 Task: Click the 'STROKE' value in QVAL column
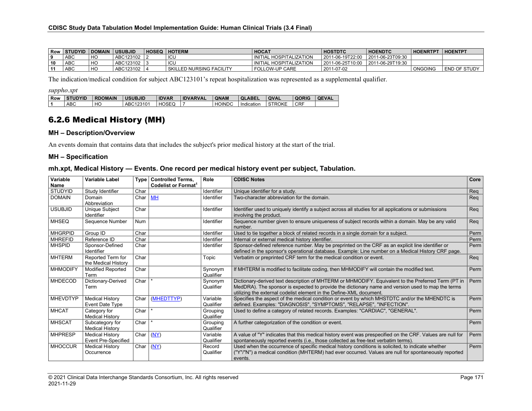(x=278, y=104)
